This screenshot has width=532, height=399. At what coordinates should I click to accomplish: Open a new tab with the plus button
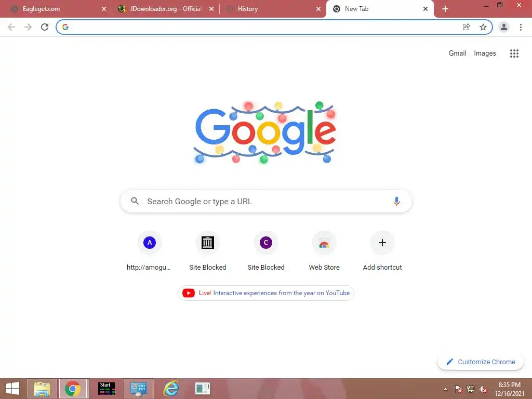pos(445,9)
